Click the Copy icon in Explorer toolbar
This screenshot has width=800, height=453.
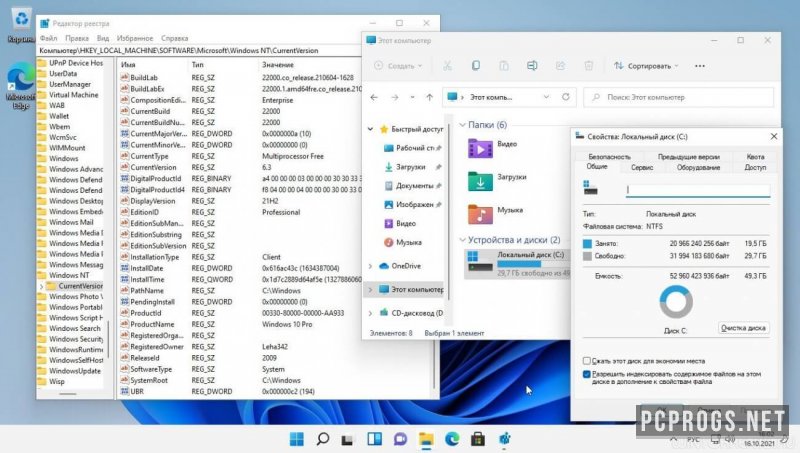click(476, 66)
